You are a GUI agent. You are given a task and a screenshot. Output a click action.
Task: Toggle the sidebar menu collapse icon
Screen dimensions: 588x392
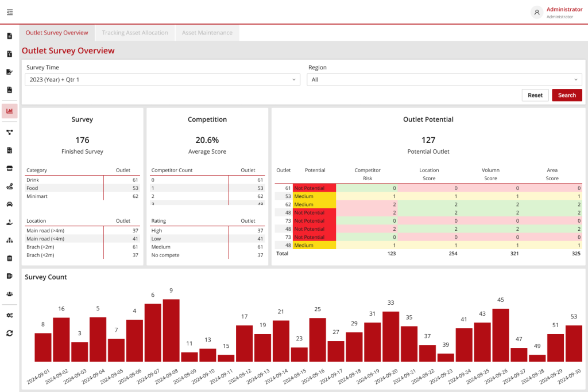[x=10, y=12]
